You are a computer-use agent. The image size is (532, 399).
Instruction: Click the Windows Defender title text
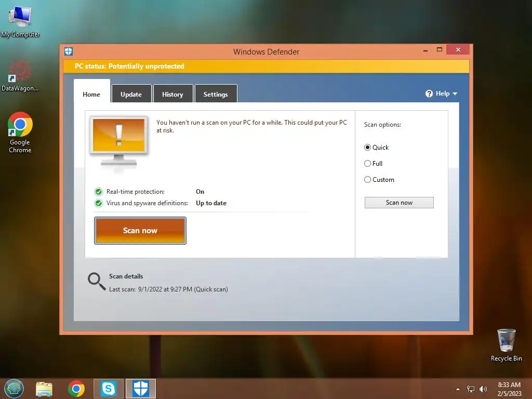(267, 52)
